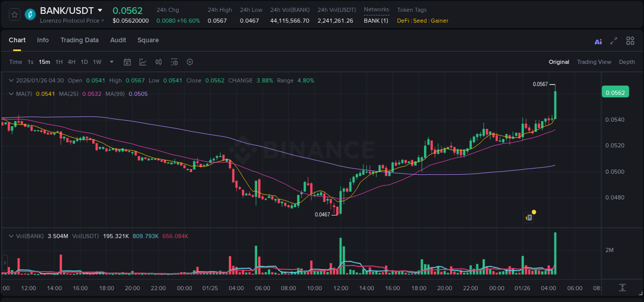
Task: Switch chart to Trading View mode
Action: 594,62
